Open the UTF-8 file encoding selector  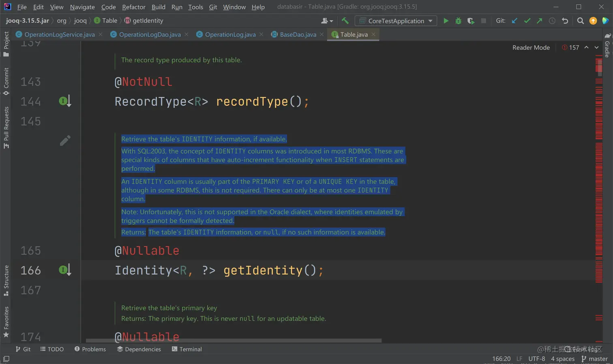coord(536,359)
